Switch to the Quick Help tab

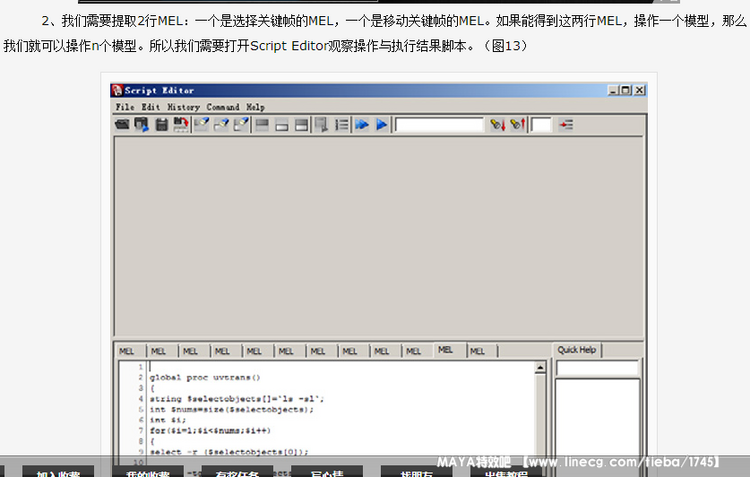[x=577, y=350]
